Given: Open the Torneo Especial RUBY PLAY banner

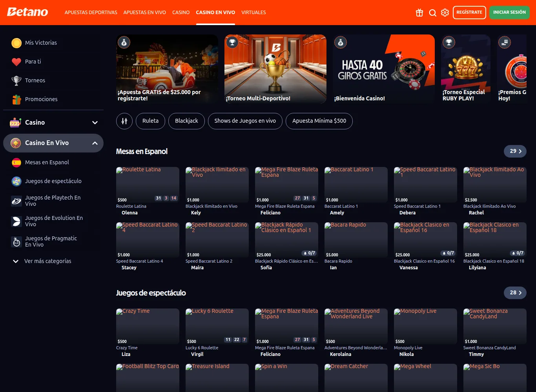Looking at the screenshot, I should click(466, 69).
